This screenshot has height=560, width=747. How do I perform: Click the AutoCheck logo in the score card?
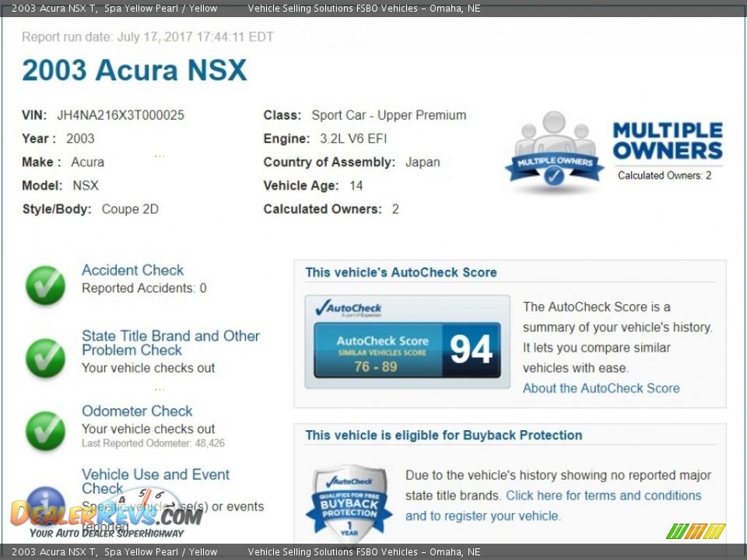click(349, 308)
